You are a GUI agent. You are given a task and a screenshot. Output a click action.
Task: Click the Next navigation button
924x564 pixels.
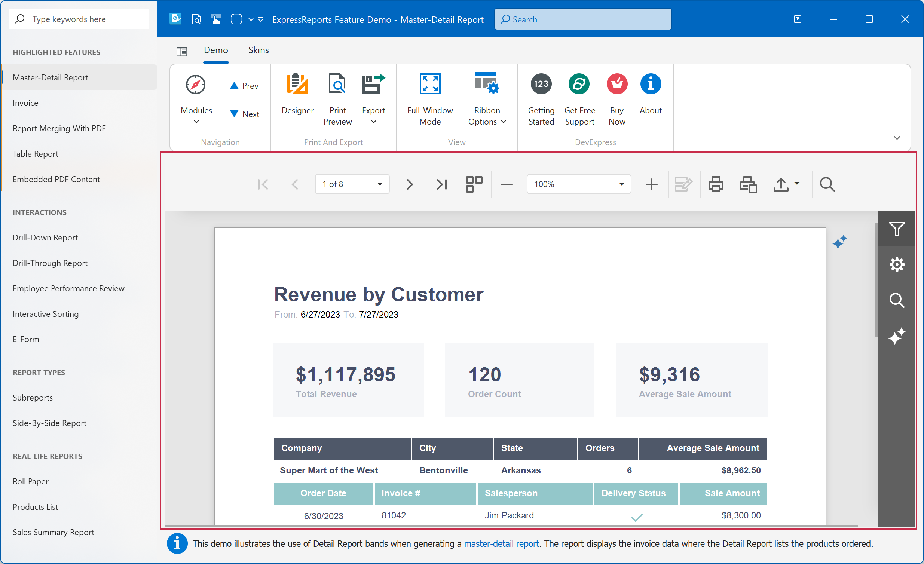coord(244,114)
